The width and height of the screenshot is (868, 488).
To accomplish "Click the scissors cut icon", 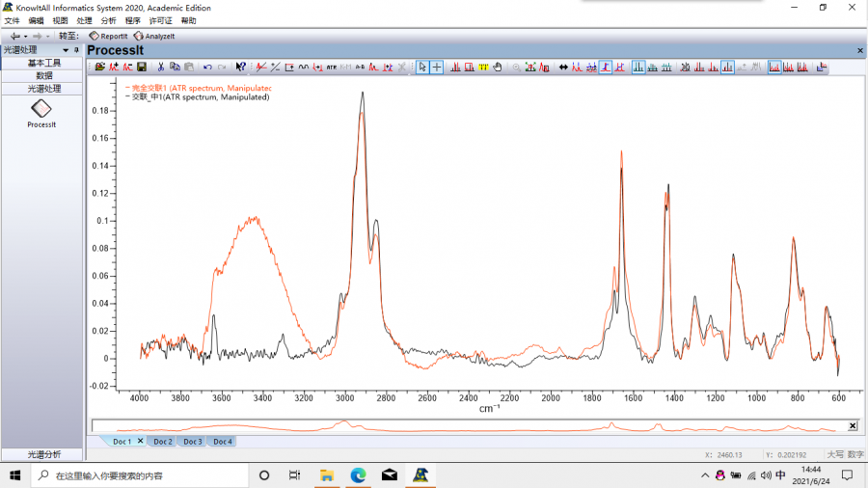I will point(161,68).
